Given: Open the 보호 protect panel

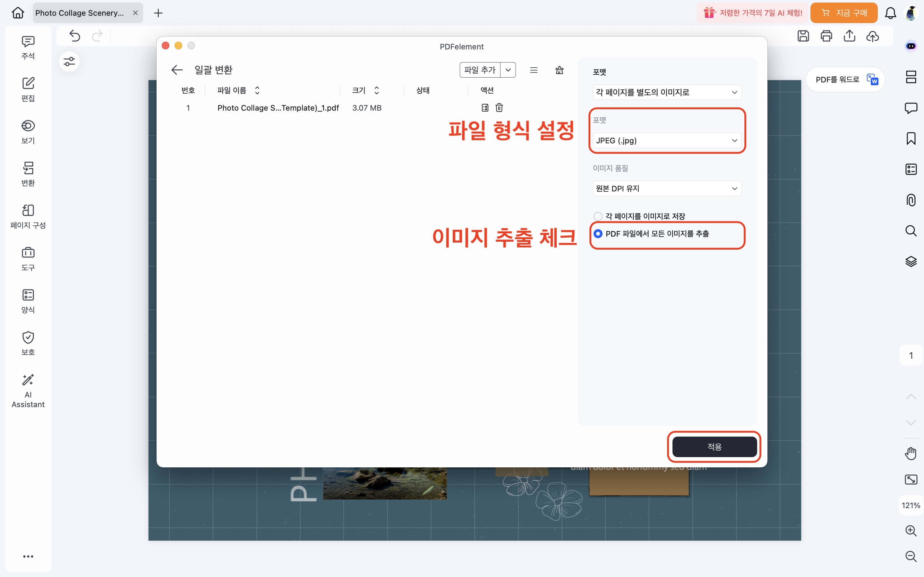Looking at the screenshot, I should click(x=28, y=343).
